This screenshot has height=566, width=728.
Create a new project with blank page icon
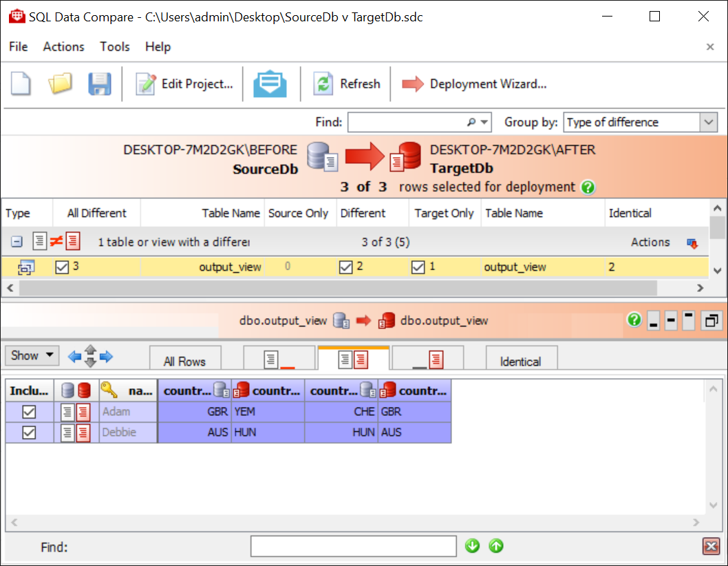click(21, 83)
